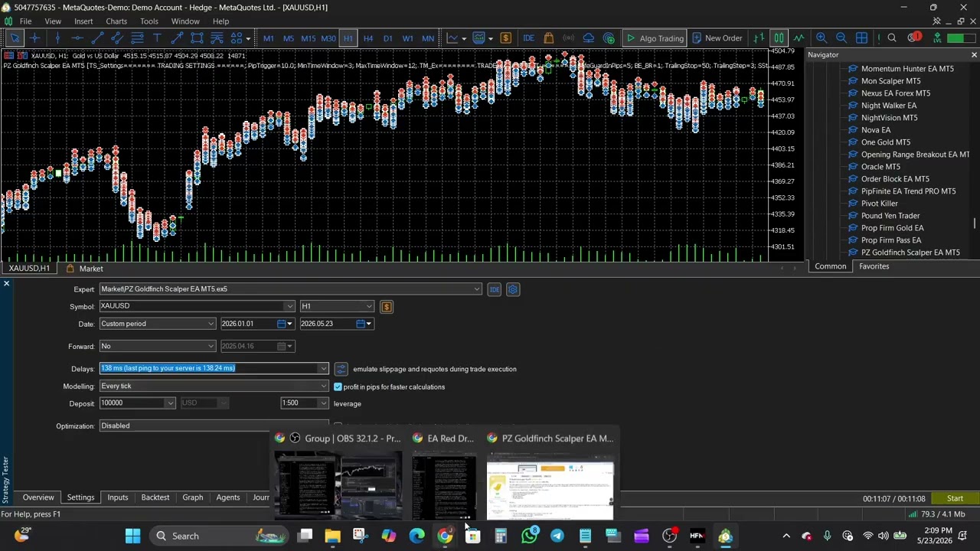Open the PZ Goldfinch Scalper Chrome thumbnail
The width and height of the screenshot is (980, 551).
(x=550, y=486)
